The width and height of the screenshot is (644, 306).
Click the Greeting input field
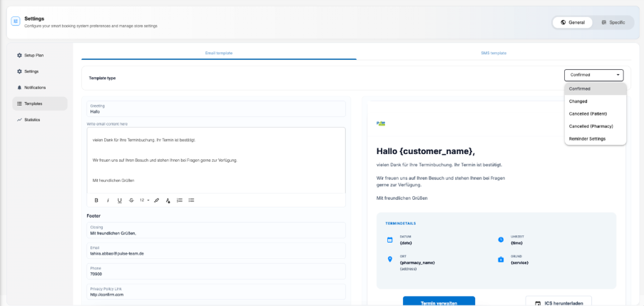tap(216, 109)
